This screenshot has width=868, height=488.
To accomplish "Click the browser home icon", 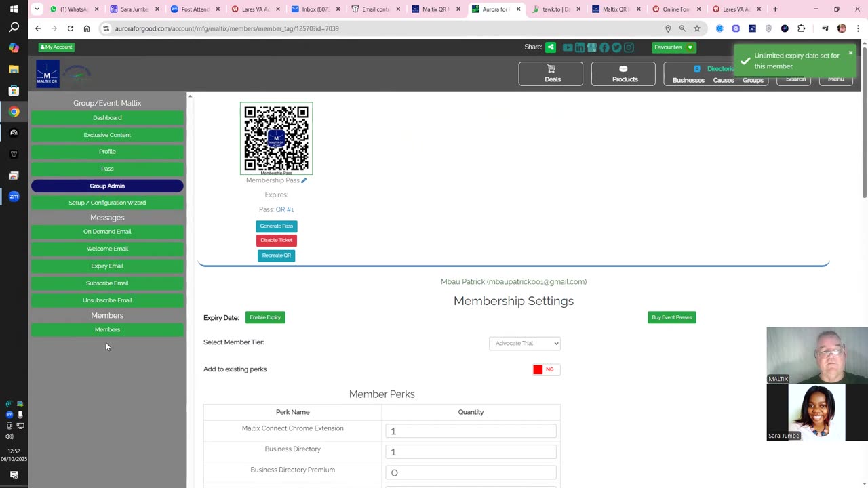I will [87, 28].
